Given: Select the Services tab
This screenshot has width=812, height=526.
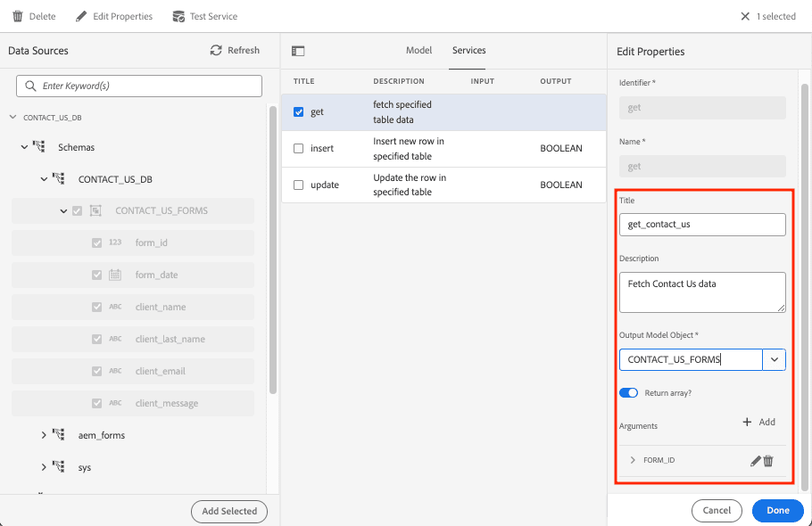Looking at the screenshot, I should 468,50.
